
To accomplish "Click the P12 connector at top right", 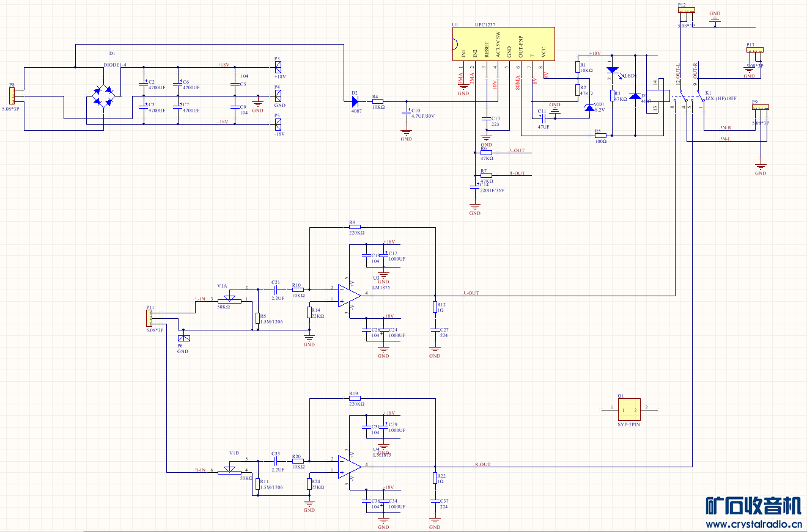I will [687, 10].
